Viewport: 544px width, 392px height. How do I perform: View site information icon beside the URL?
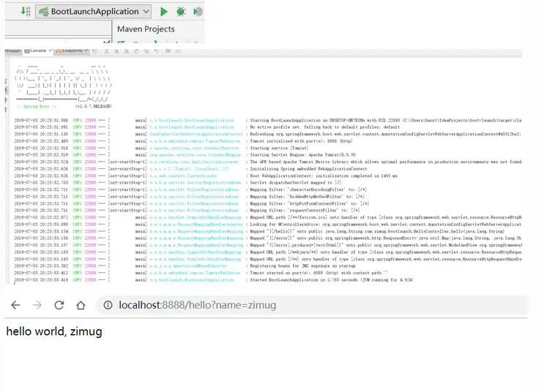tap(108, 305)
